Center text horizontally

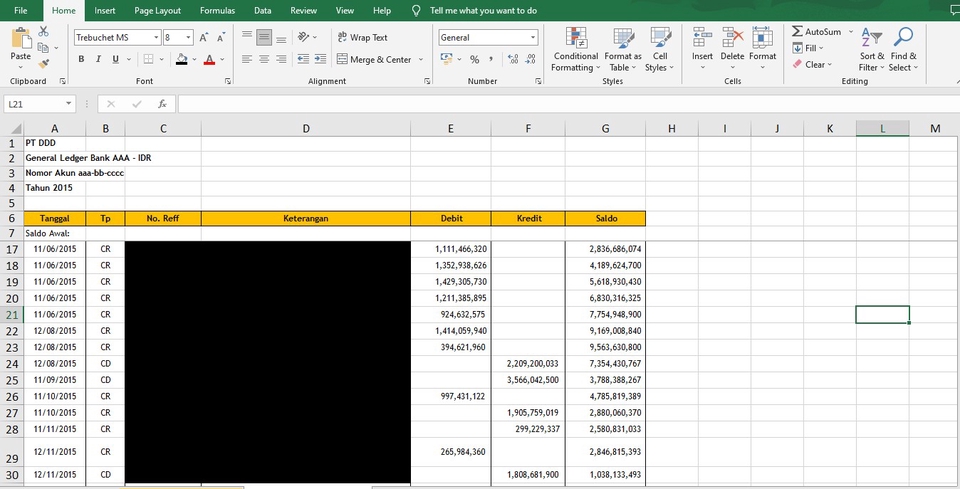tap(264, 59)
